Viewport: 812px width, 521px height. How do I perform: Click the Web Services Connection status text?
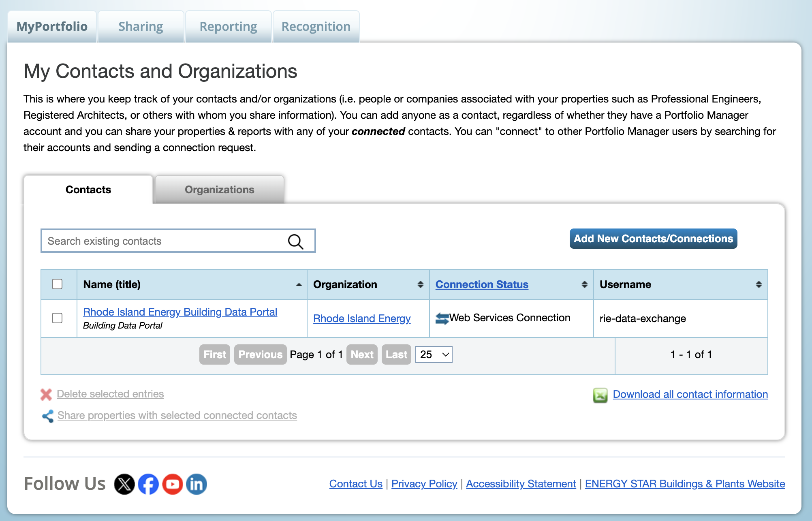pyautogui.click(x=510, y=318)
